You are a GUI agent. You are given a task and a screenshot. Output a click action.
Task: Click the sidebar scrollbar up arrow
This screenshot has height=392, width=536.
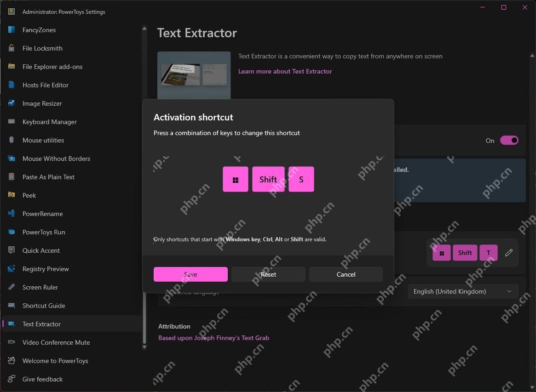coord(144,28)
